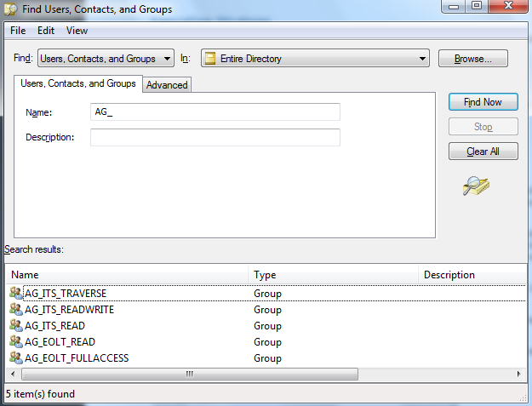Select the AG_ITS_READWRITE result
The width and height of the screenshot is (532, 406).
tap(69, 309)
